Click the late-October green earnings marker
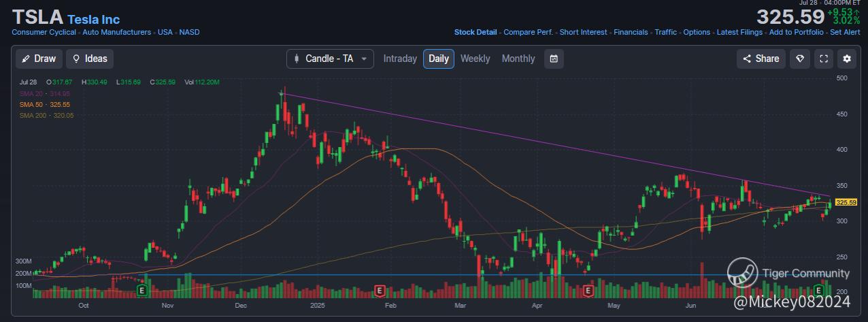The height and width of the screenshot is (322, 868). tap(142, 291)
